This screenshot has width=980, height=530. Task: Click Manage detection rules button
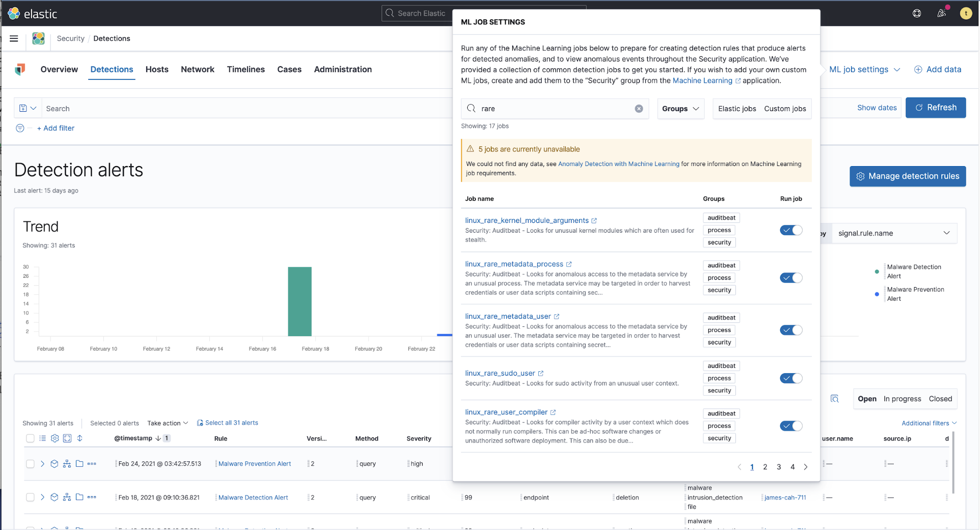coord(907,176)
